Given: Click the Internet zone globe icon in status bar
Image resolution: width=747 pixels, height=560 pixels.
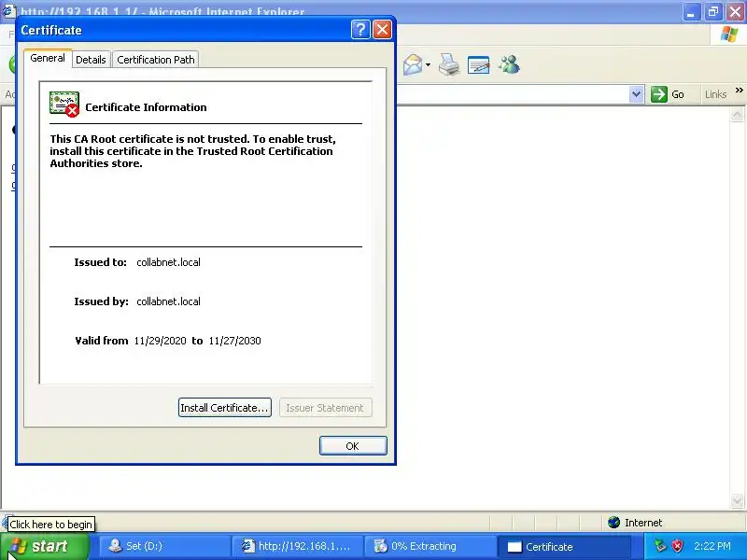Looking at the screenshot, I should 614,523.
